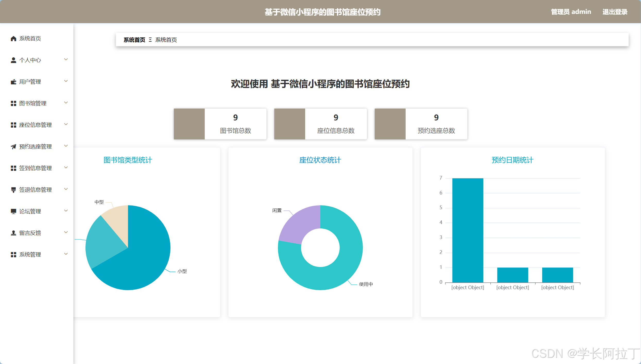Click the purple 闲置 donut segment

pyautogui.click(x=300, y=224)
